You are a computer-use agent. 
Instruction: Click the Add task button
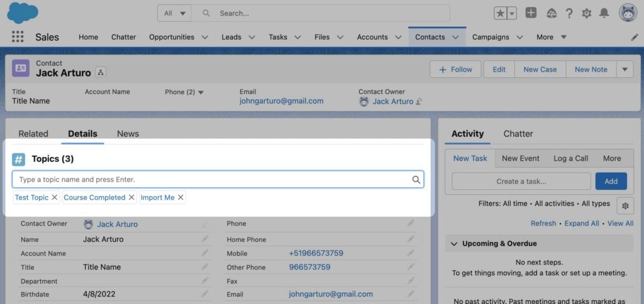click(x=611, y=181)
